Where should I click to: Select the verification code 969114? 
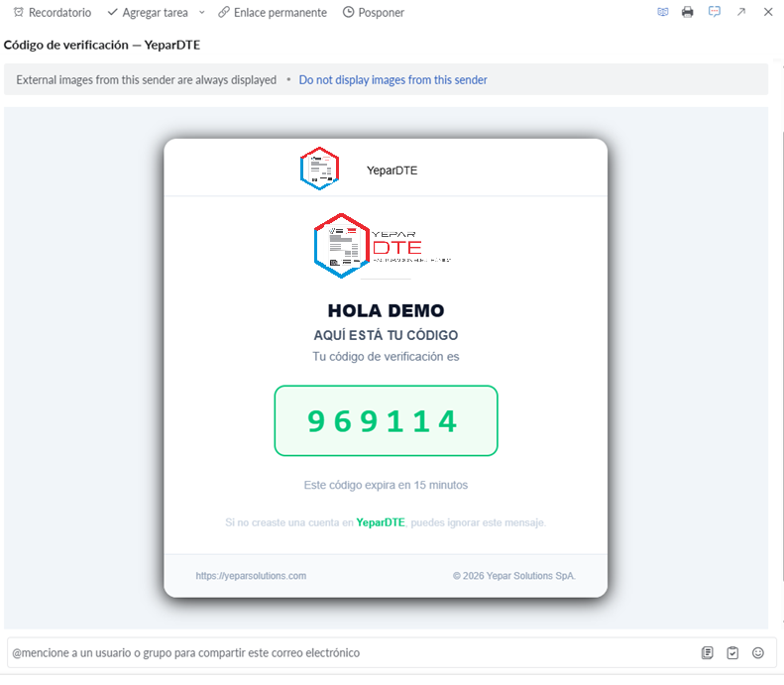[383, 421]
